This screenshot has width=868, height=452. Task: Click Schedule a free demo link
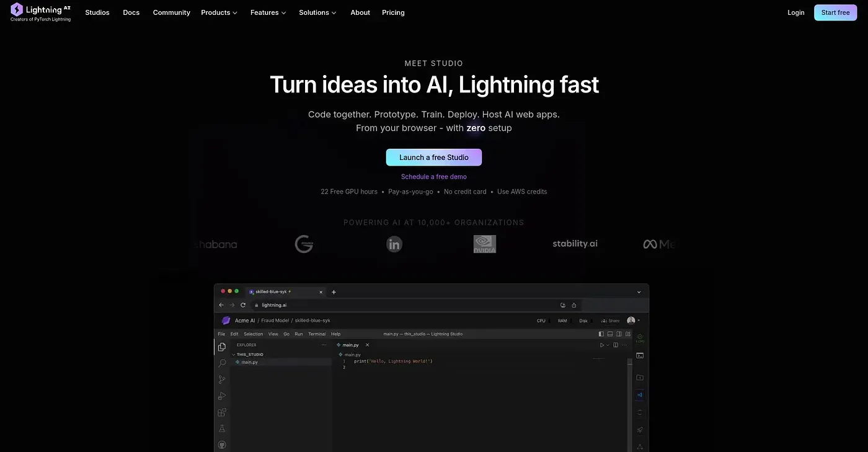point(434,177)
